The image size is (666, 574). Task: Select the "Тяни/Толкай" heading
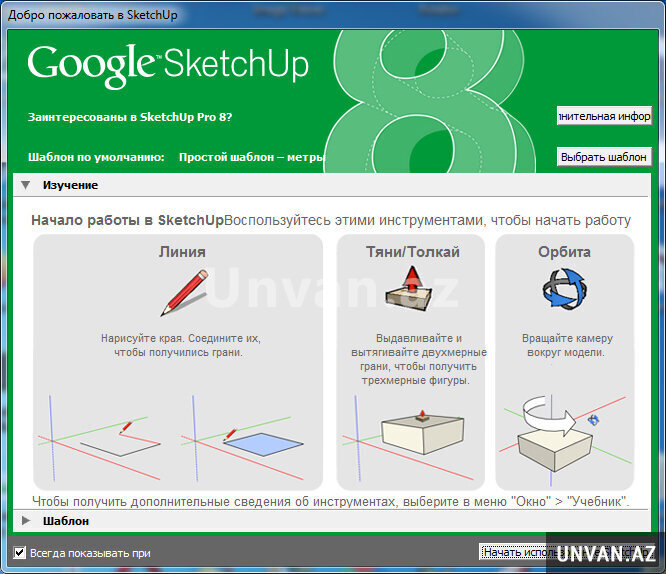coord(410,252)
